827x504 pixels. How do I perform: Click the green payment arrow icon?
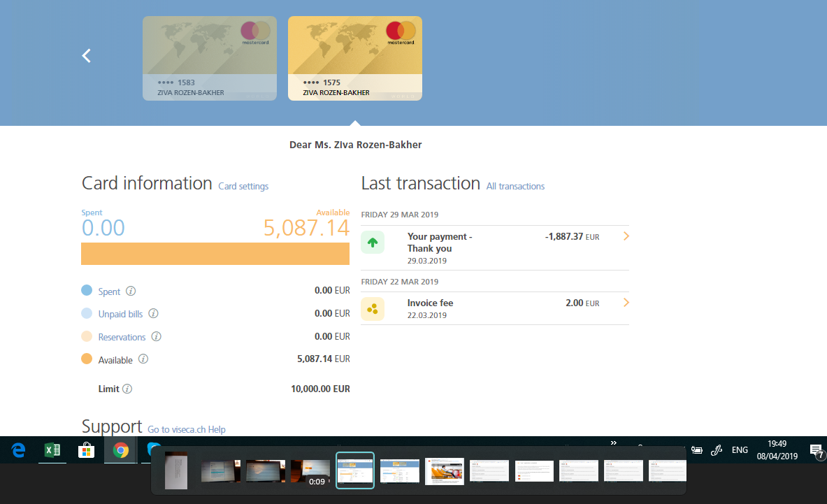[x=373, y=243]
